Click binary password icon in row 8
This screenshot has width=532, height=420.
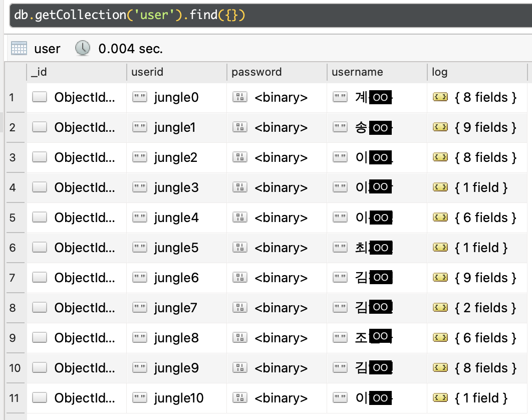pos(240,308)
